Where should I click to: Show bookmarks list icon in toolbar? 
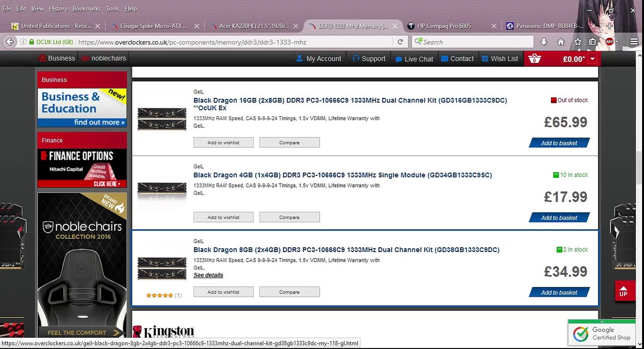593,42
